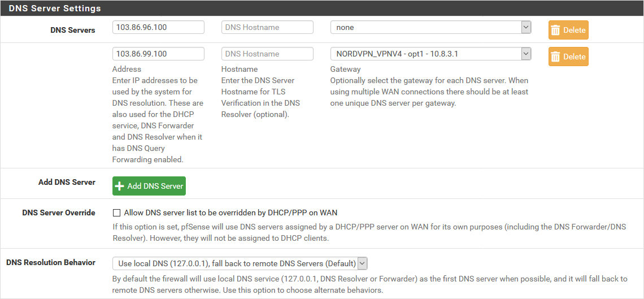Screen dimensions: 644x299
Task: Focus the second row DNS Hostname field
Action: pos(267,54)
